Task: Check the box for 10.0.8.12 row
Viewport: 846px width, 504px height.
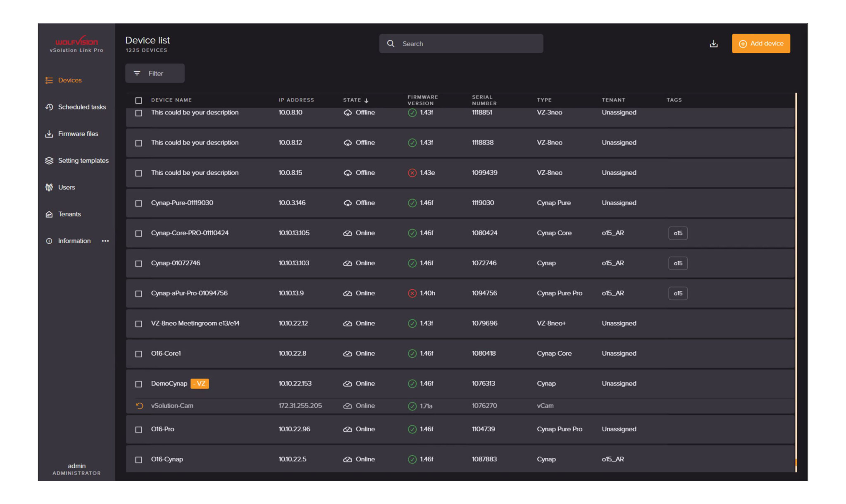Action: (x=139, y=143)
